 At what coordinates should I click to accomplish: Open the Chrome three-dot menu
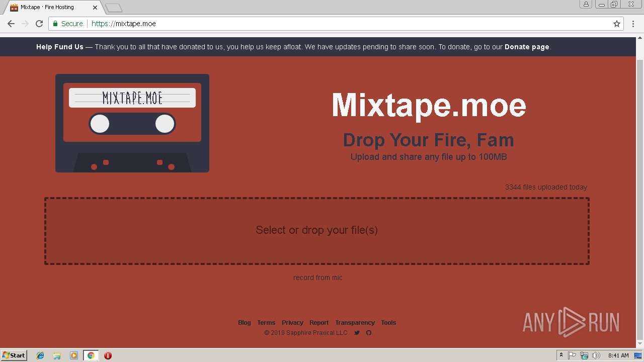[x=632, y=24]
